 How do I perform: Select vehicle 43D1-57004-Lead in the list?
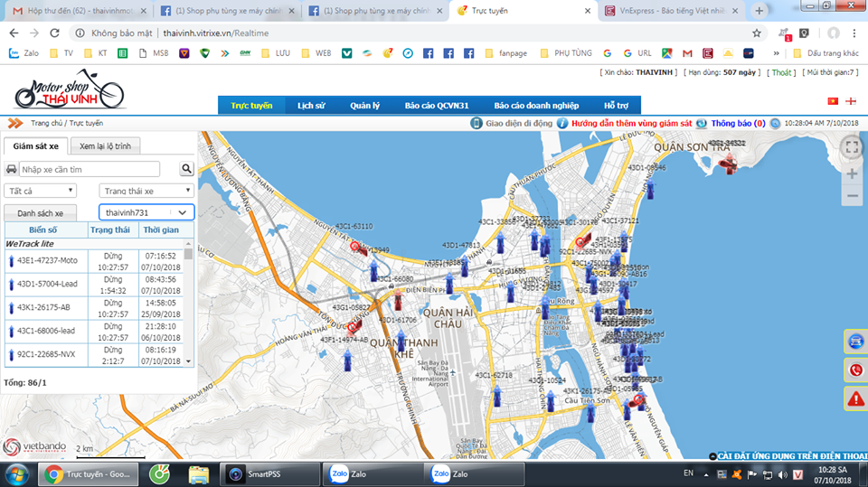[48, 285]
